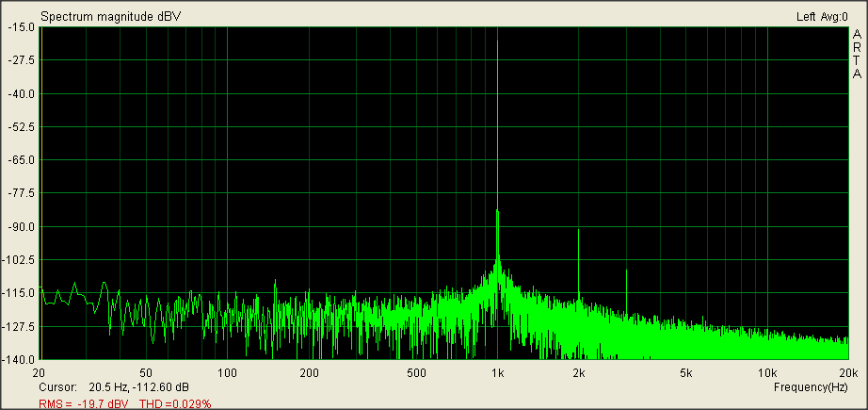Screen dimensions: 868x410
Task: Click the 'Frequency(Hz)' axis label
Action: [x=811, y=386]
